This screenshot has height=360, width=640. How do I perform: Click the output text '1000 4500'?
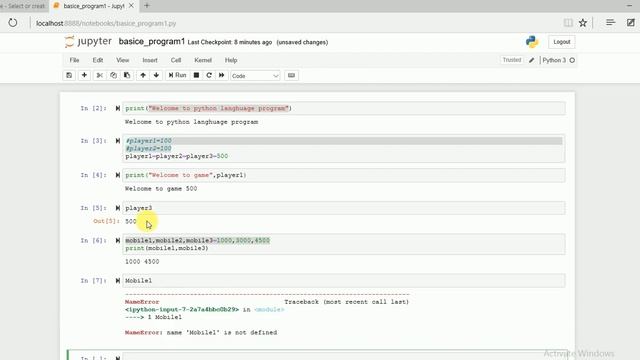point(142,262)
